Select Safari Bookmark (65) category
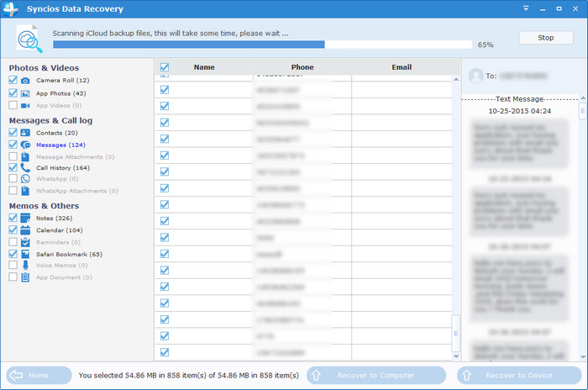 pos(69,254)
